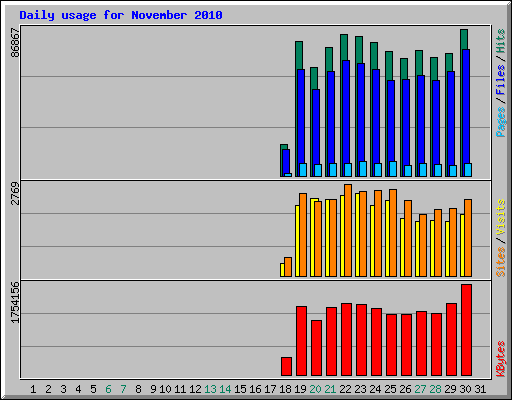Screen dimensions: 512x400
Task: Click day number 16 on the axis
Action: tap(255, 389)
